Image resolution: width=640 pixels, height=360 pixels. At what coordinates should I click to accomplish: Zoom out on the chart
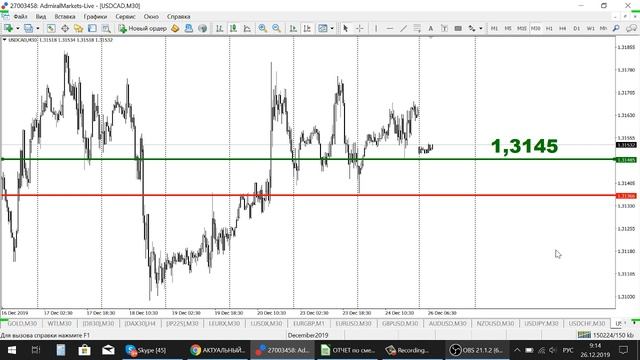(x=276, y=28)
